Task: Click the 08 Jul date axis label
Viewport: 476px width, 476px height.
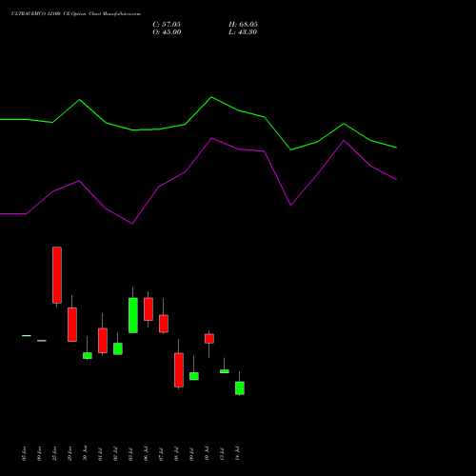Action: [176, 454]
